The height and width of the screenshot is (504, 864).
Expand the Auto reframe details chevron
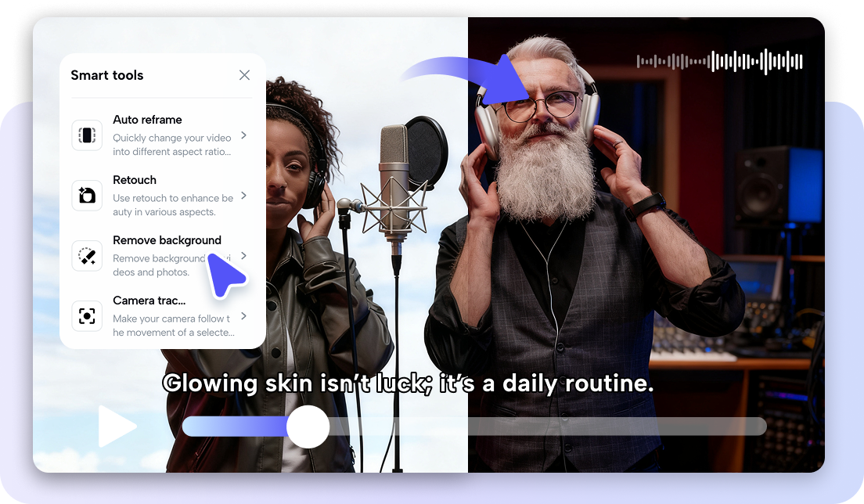(243, 135)
